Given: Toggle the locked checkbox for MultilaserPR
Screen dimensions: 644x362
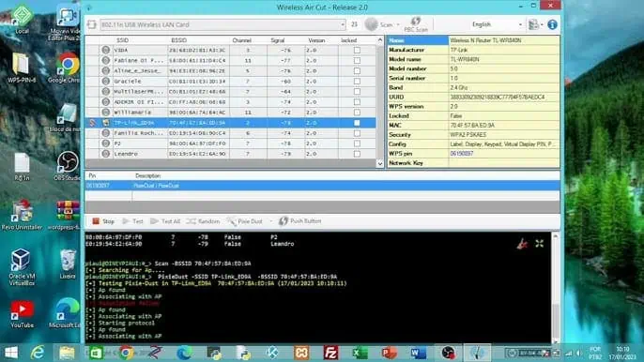Looking at the screenshot, I should tap(357, 92).
